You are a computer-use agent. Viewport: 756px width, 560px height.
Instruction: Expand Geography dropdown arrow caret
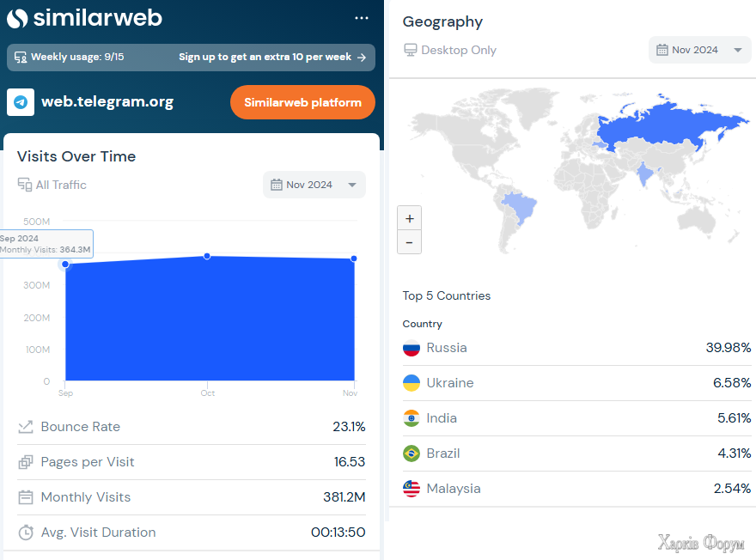[738, 50]
